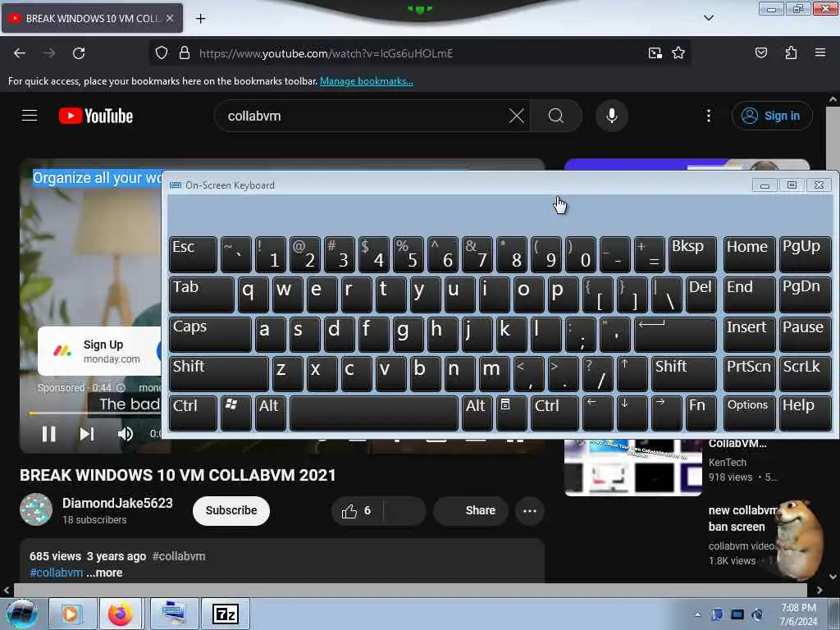Open more actions ellipsis under video
This screenshot has height=630, width=840.
tap(529, 510)
